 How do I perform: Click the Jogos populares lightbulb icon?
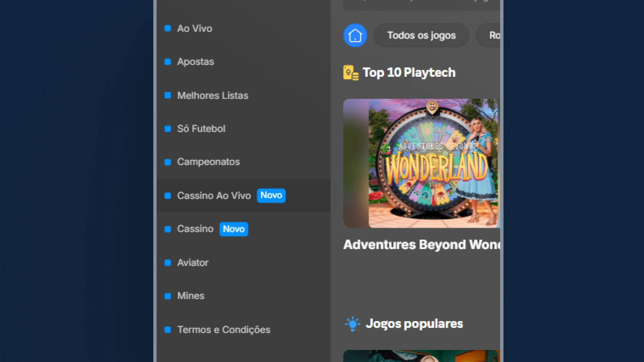353,324
